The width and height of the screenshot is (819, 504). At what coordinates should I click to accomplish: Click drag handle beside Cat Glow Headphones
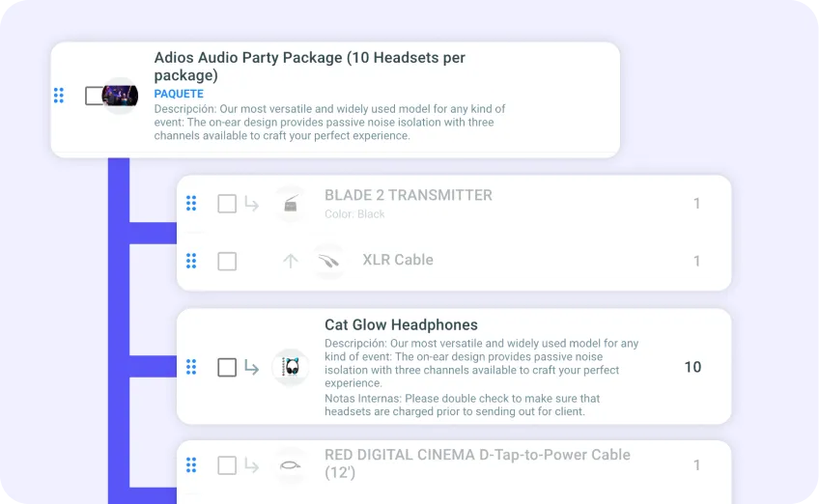click(191, 367)
